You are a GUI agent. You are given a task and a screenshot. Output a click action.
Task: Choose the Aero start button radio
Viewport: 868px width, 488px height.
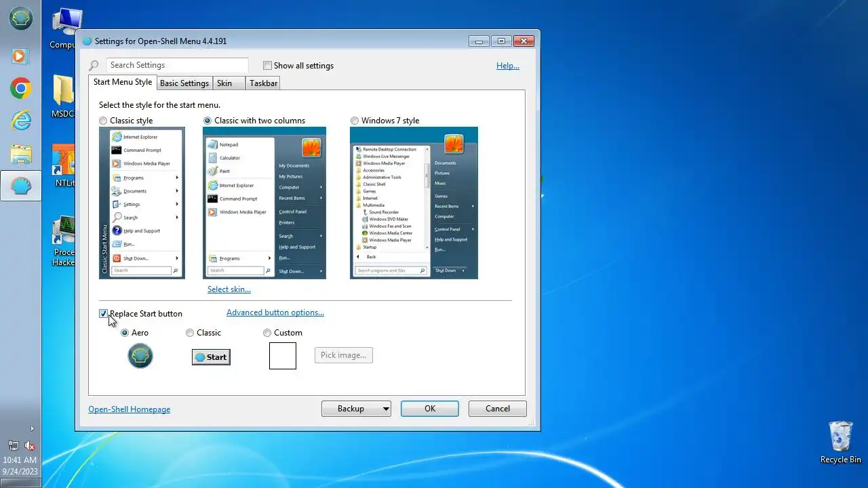[x=125, y=333]
